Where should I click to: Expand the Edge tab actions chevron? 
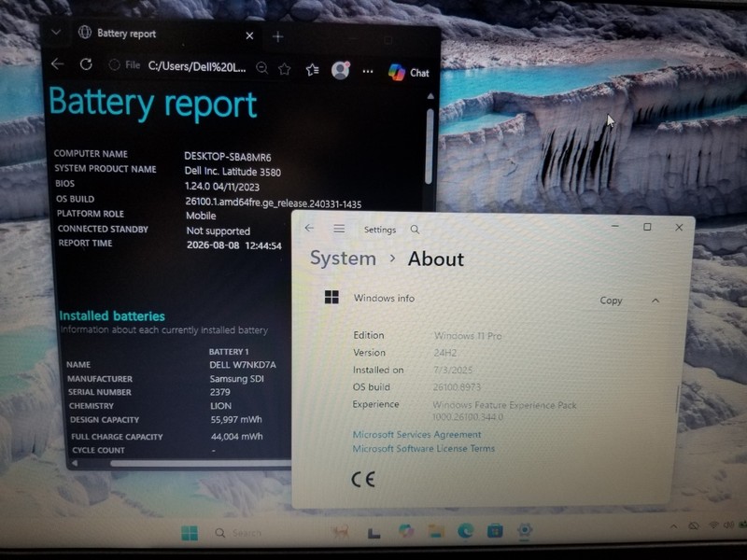(x=56, y=33)
